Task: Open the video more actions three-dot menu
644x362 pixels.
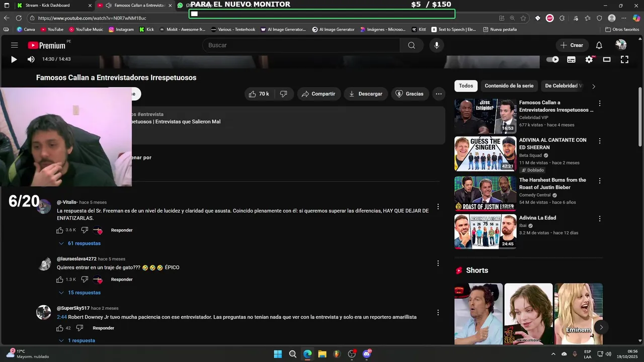Action: click(x=439, y=94)
